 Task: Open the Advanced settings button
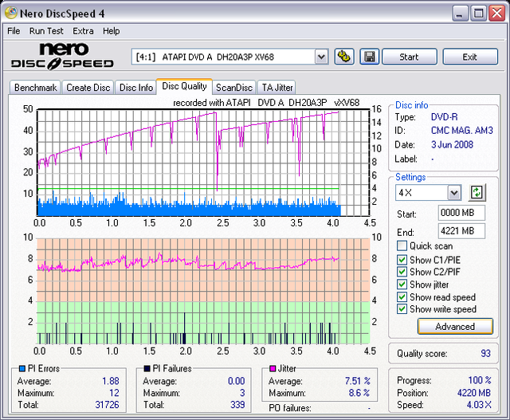click(455, 326)
